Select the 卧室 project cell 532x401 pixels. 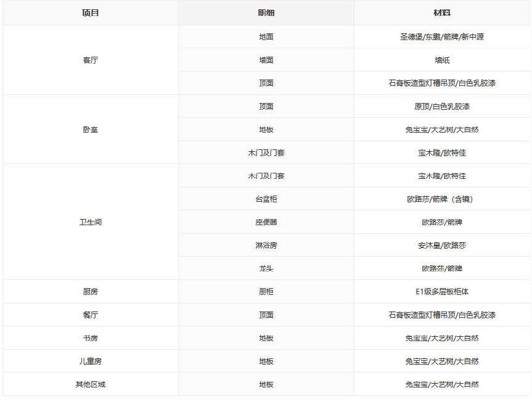(90, 130)
